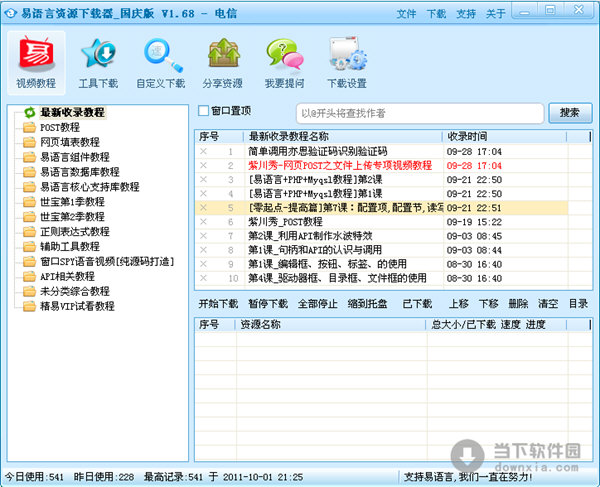
Task: Click the folder icon next to 窗口SPY语音视频
Action: click(29, 262)
